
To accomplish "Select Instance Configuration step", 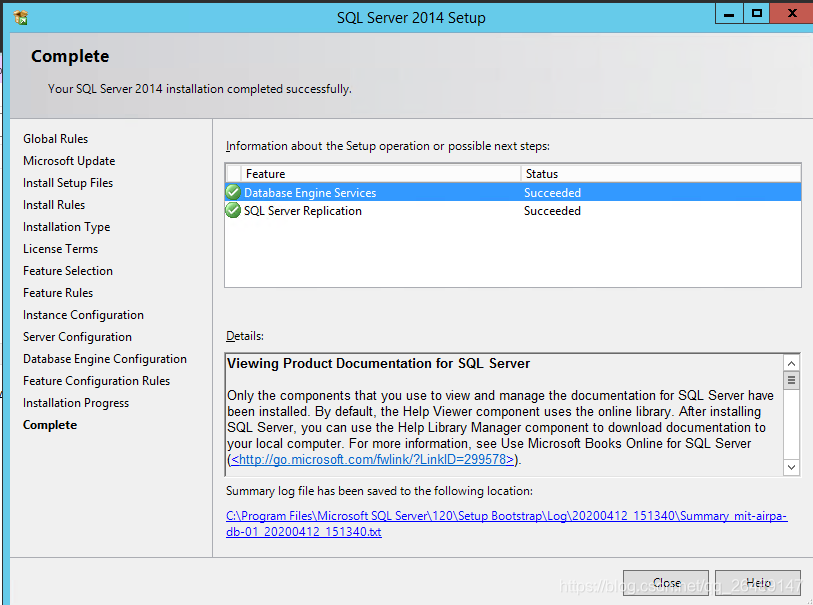I will (83, 315).
